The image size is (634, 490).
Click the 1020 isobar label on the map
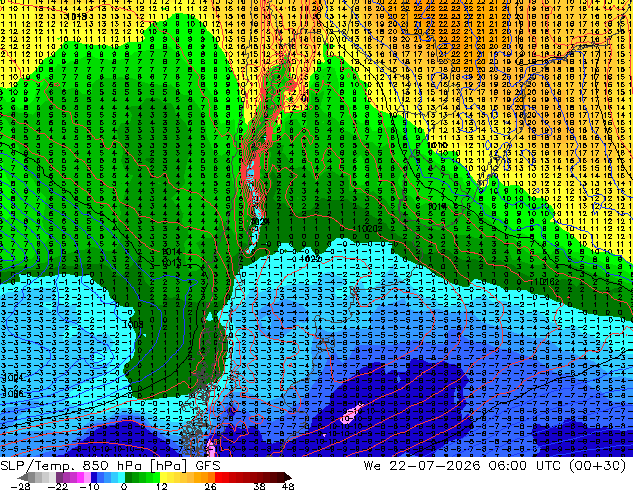click(367, 228)
